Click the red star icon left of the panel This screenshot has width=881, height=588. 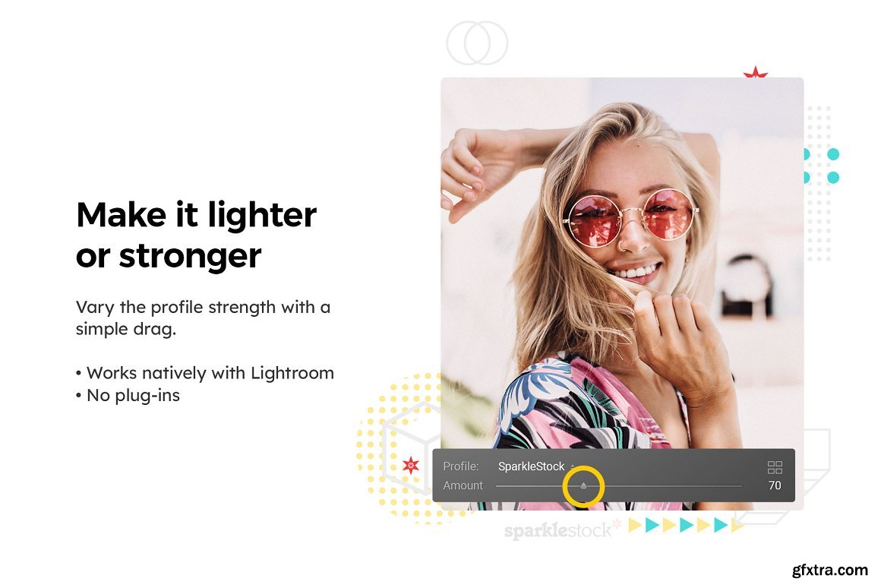[411, 465]
